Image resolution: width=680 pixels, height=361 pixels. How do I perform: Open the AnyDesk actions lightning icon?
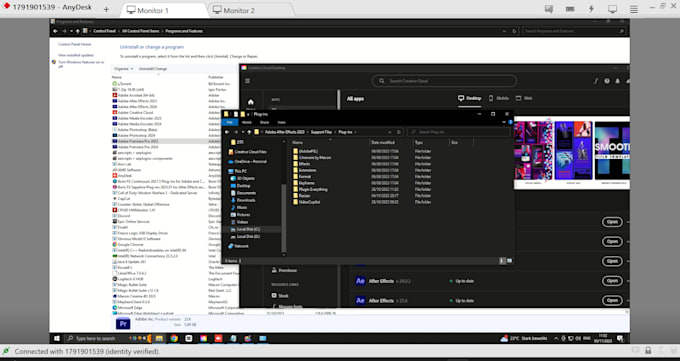(591, 9)
